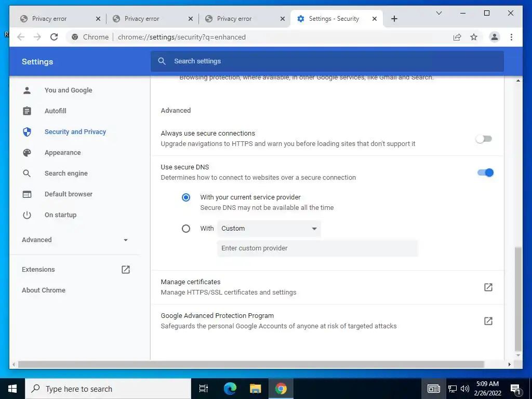Click Manage certificates external link icon
The image size is (532, 399).
(x=488, y=287)
